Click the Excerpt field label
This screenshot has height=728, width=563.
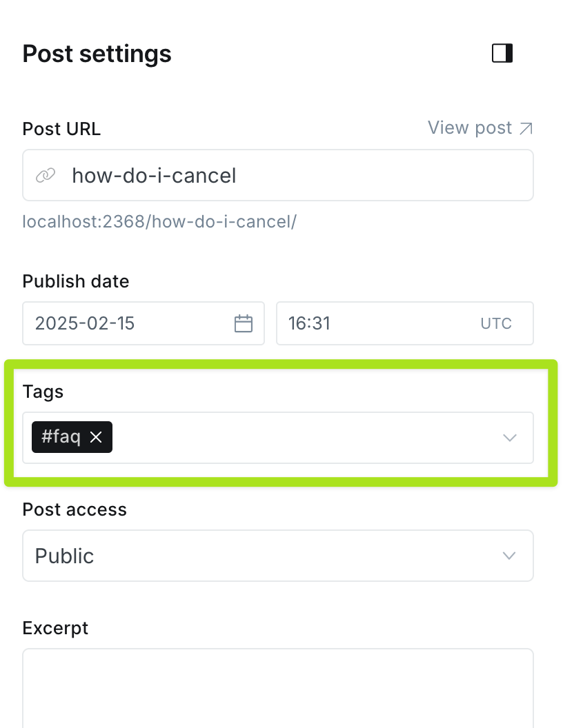tap(55, 628)
